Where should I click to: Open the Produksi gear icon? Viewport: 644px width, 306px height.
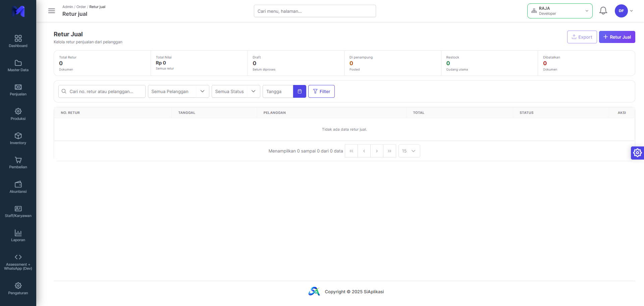(18, 111)
